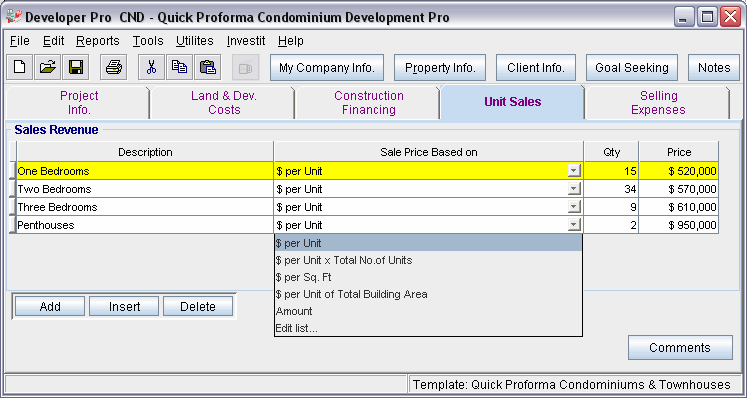Click the Price column header

(679, 152)
